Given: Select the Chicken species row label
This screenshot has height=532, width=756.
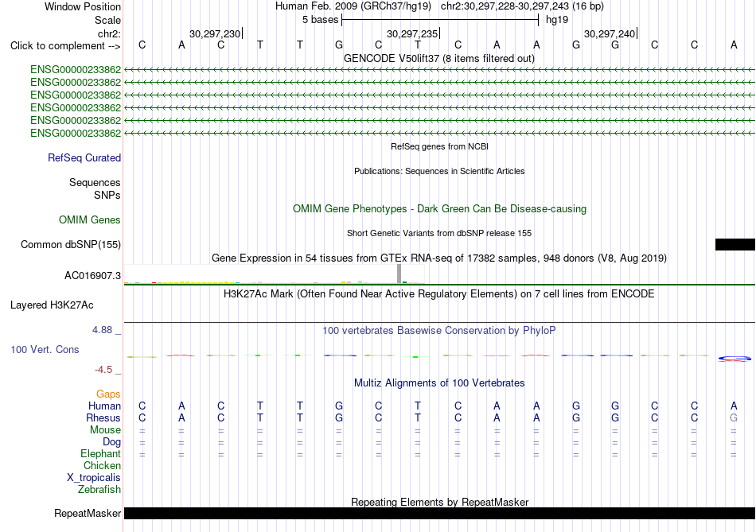Looking at the screenshot, I should coord(102,465).
